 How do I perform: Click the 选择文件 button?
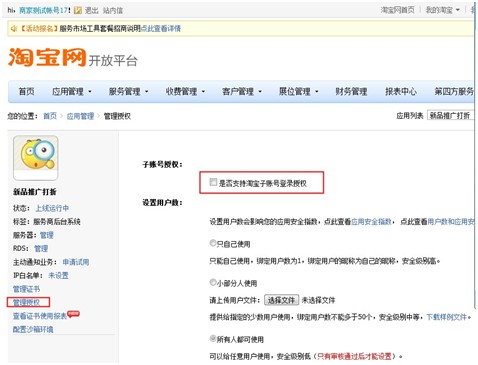click(281, 300)
